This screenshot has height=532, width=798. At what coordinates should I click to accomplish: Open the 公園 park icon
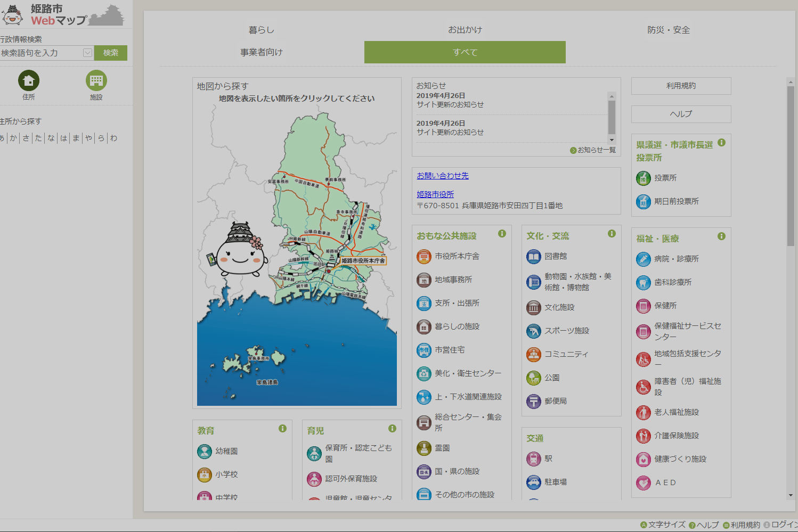click(534, 378)
